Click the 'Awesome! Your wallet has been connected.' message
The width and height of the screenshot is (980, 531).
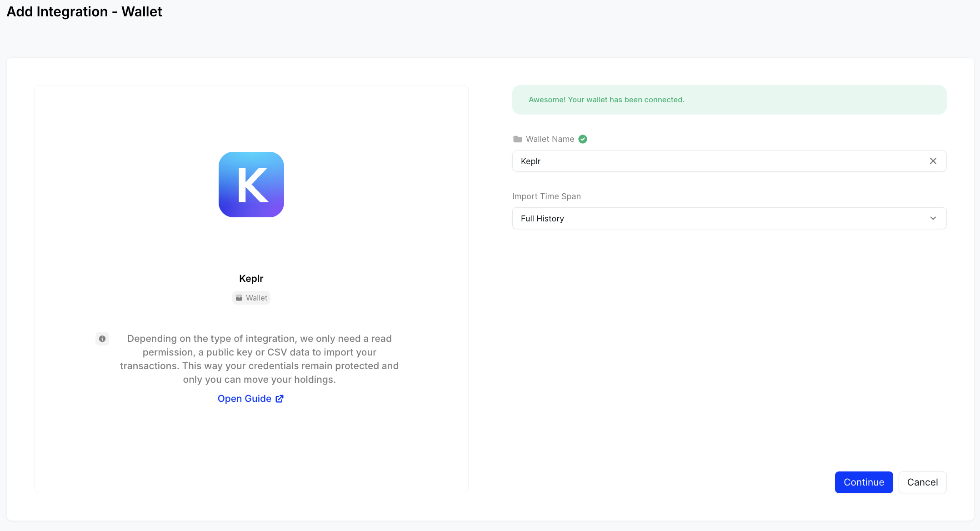pyautogui.click(x=606, y=100)
